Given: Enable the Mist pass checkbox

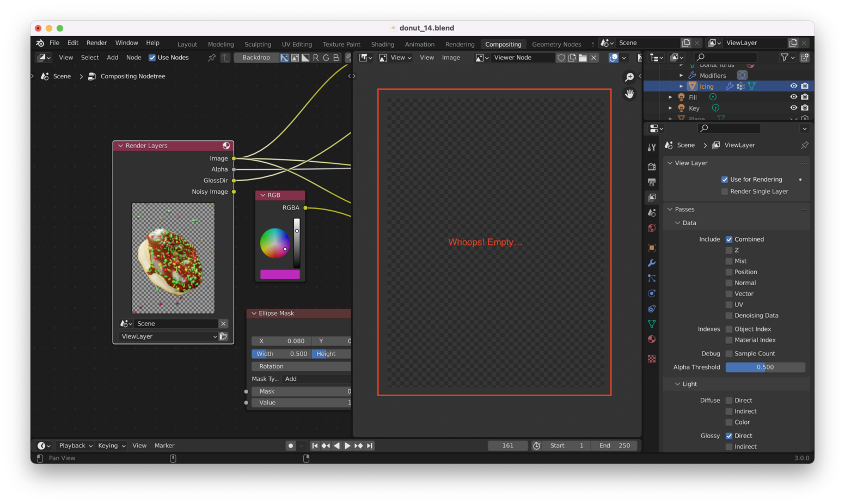Looking at the screenshot, I should point(729,261).
